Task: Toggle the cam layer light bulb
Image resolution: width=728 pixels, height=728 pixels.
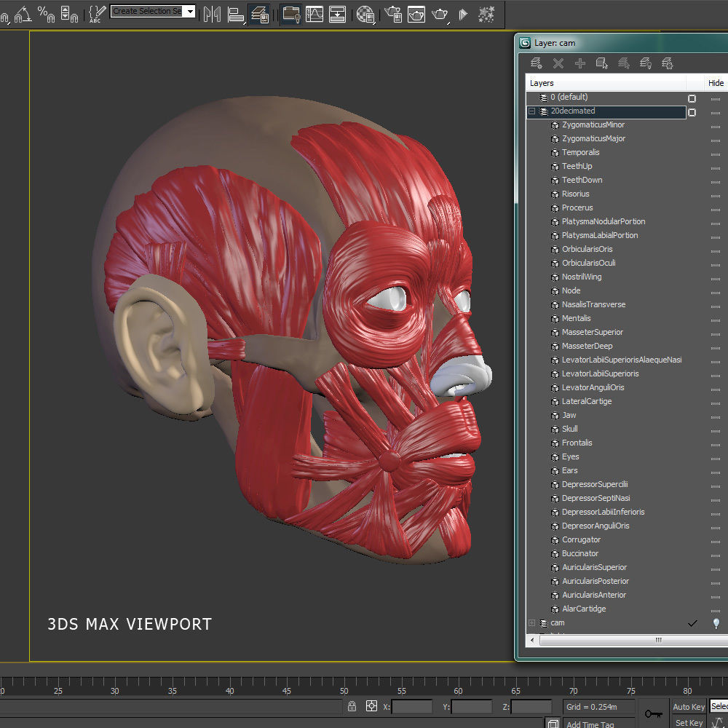Action: pos(716,623)
